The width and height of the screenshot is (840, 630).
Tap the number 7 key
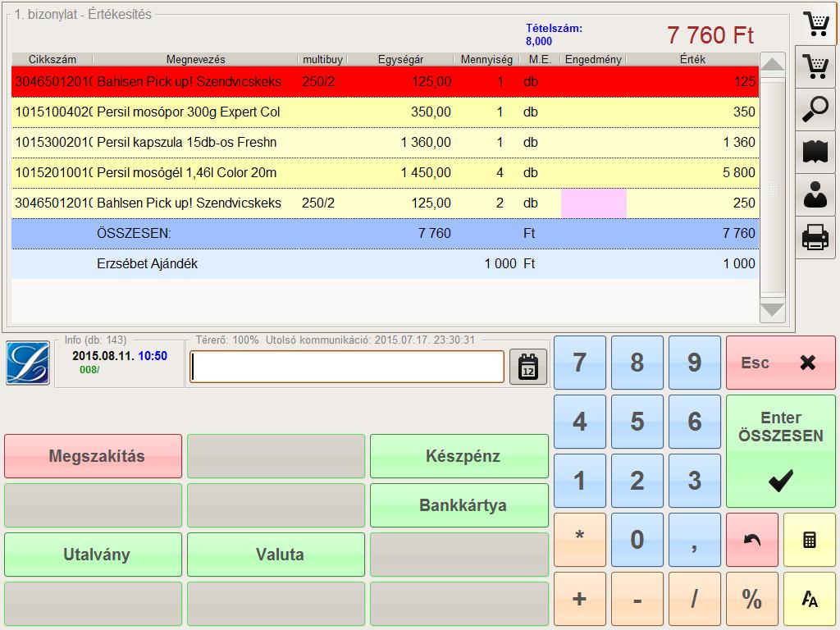click(580, 363)
